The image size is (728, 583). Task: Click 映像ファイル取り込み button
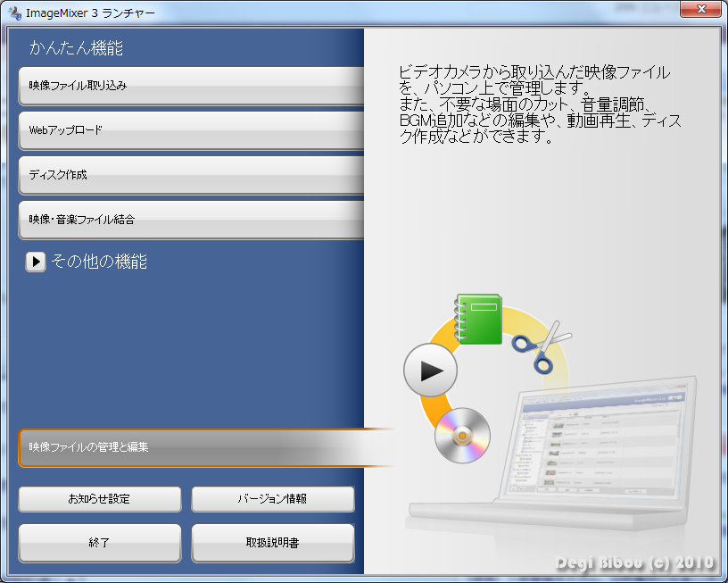click(191, 86)
